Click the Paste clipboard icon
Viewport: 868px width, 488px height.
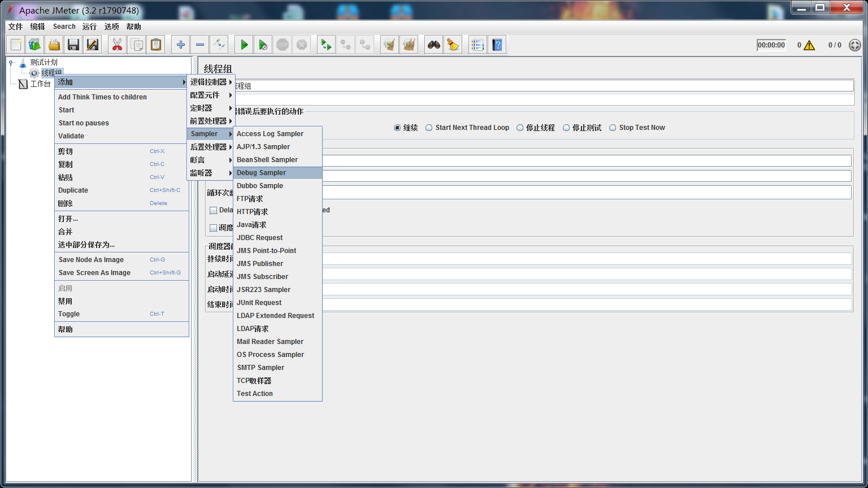pos(155,45)
